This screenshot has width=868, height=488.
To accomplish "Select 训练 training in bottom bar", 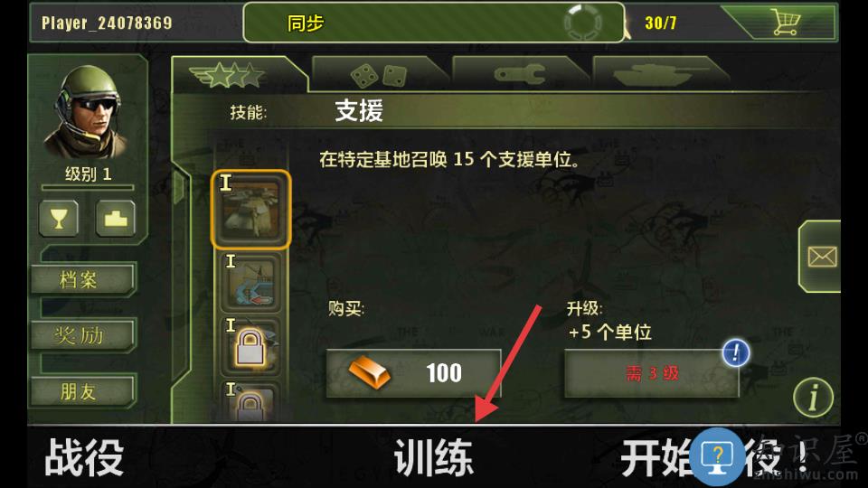I will (x=433, y=457).
